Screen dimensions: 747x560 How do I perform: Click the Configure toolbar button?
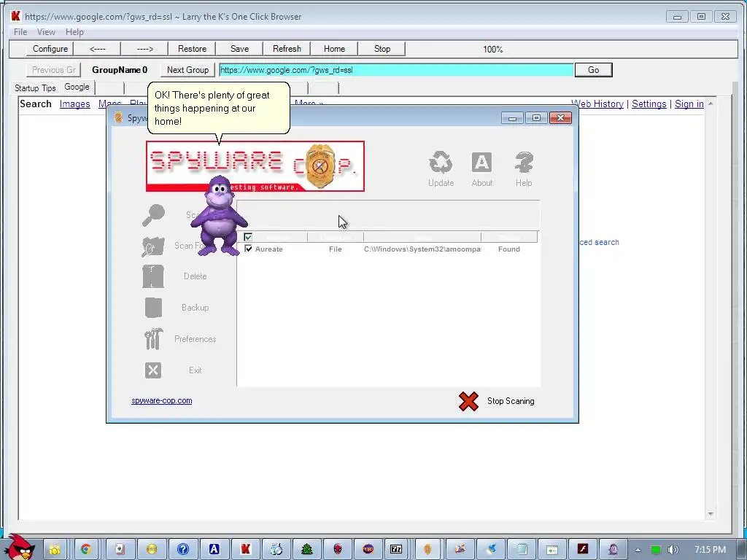coord(50,49)
